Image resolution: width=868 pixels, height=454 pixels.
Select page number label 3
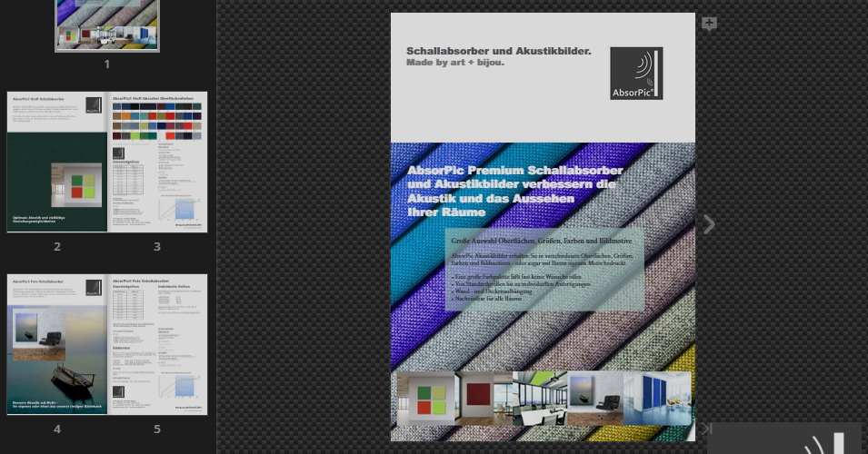157,247
